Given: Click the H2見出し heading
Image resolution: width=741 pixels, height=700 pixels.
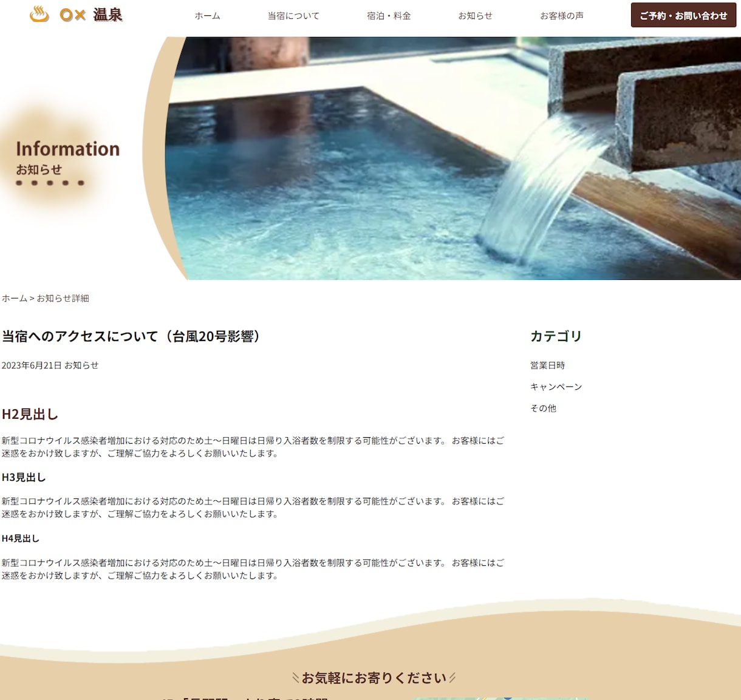Looking at the screenshot, I should point(30,414).
